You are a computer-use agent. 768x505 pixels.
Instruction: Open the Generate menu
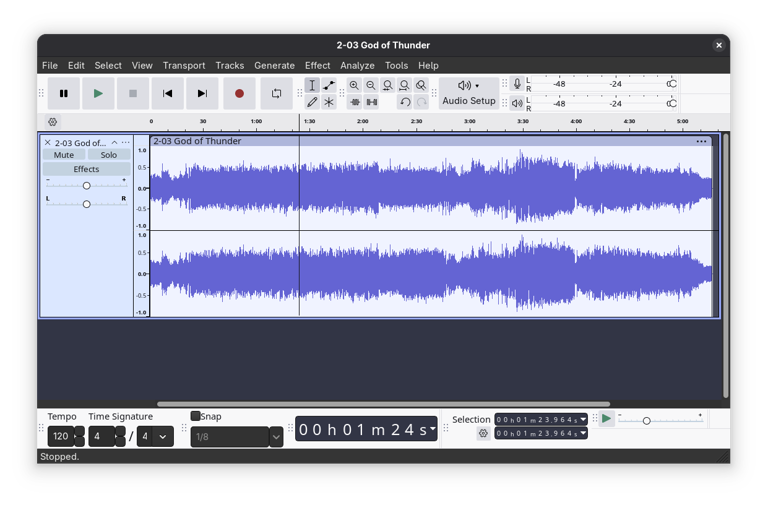[274, 65]
